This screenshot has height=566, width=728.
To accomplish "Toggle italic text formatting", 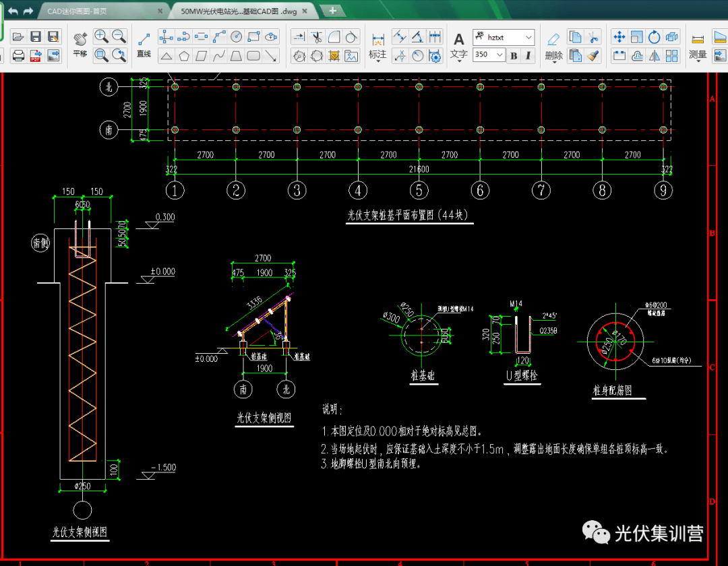I will (528, 55).
